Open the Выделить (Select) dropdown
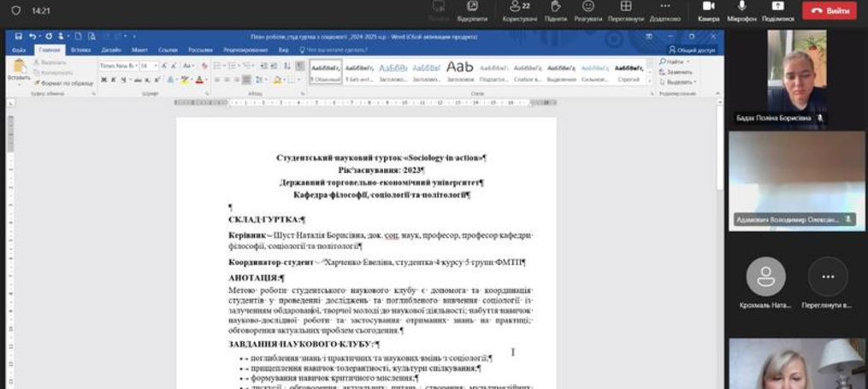This screenshot has width=868, height=389. pos(679,82)
